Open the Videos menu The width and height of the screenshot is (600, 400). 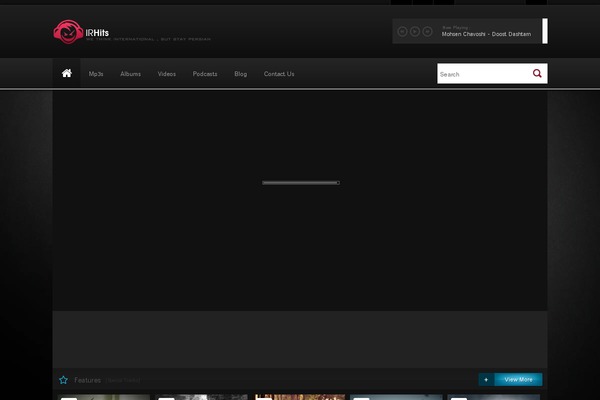pyautogui.click(x=167, y=74)
